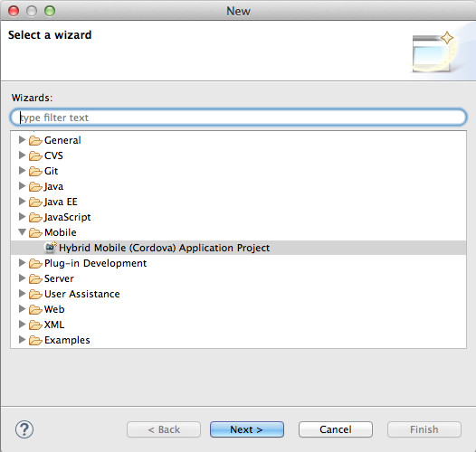Expand the JavaScript category

tap(22, 217)
